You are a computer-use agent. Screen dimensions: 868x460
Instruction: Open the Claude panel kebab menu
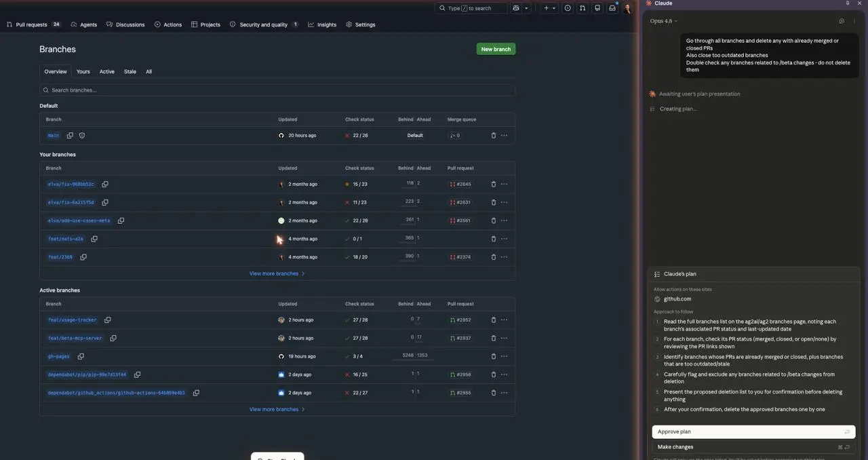point(854,21)
